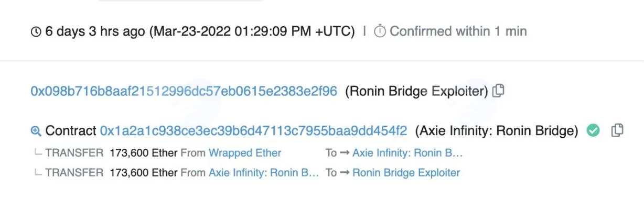Click the green verified checkmark icon
Viewport: 644px width, 198px height.
pos(593,130)
